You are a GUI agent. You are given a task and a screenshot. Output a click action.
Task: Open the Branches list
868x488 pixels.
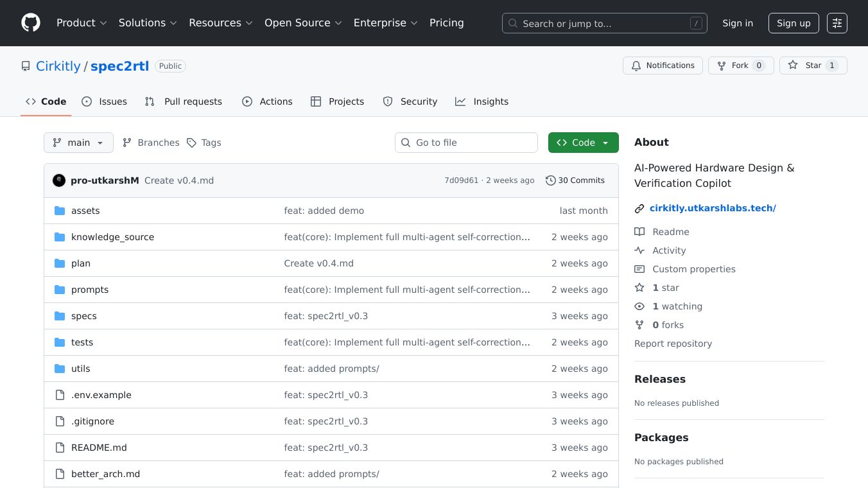[151, 143]
